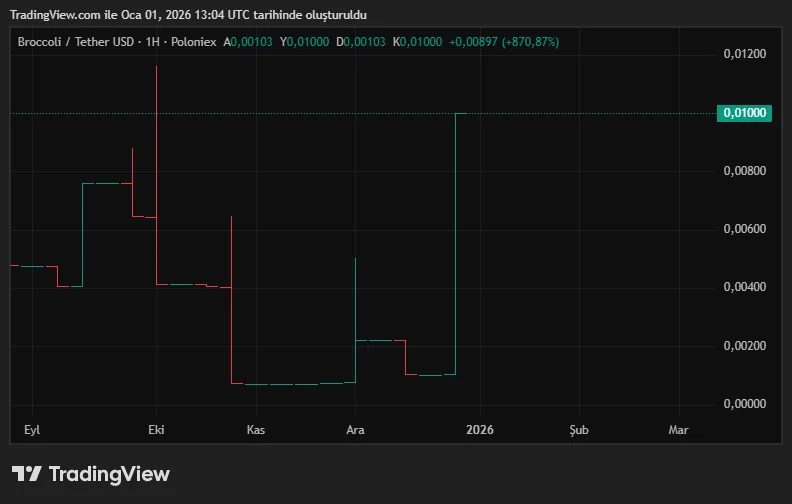
Task: Select the Ara label on time axis
Action: pos(355,429)
